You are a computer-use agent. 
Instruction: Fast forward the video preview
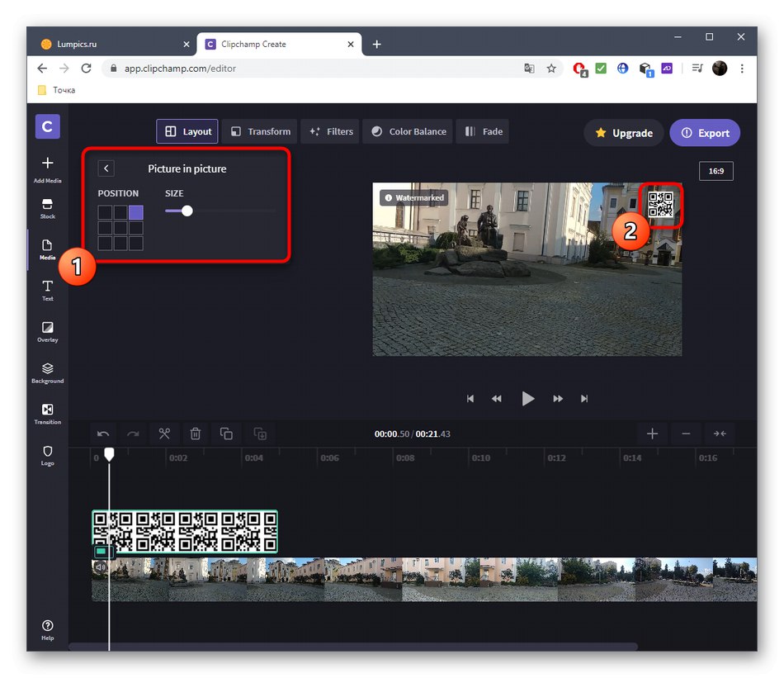pos(558,399)
